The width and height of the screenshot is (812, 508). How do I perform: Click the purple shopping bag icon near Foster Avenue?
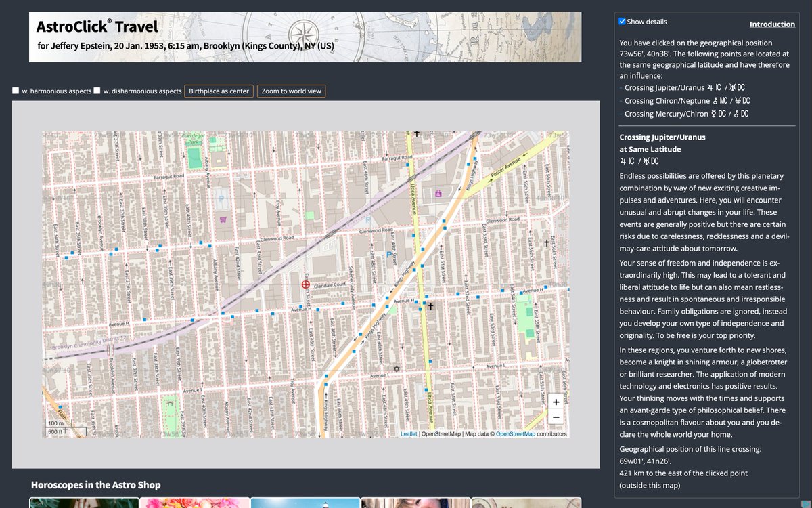pyautogui.click(x=438, y=193)
